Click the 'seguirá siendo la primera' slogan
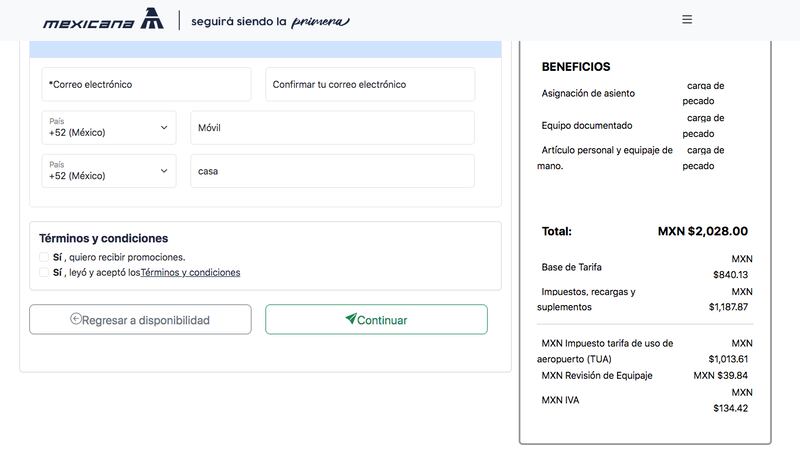 (270, 21)
